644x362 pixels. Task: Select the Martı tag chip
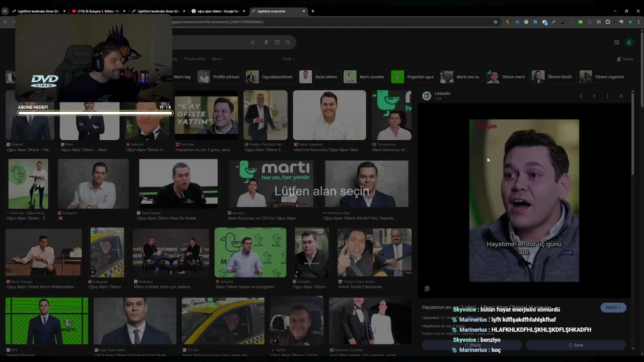(182, 77)
